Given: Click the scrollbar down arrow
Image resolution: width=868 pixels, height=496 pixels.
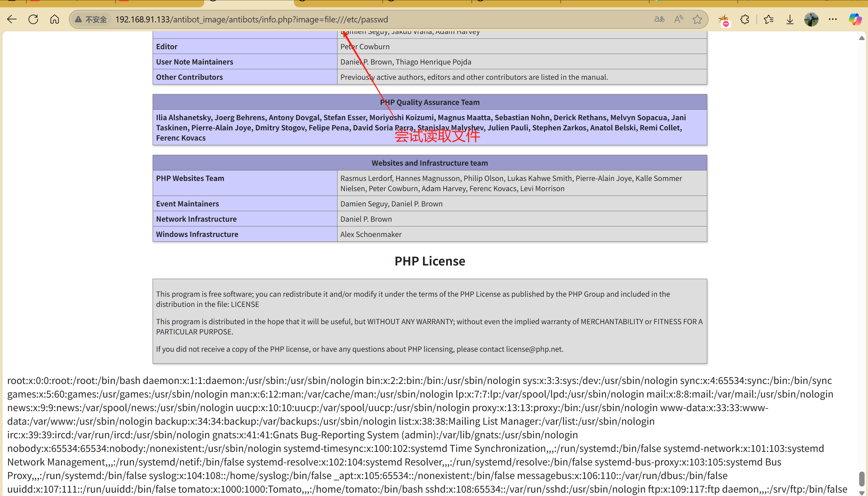Looking at the screenshot, I should [x=862, y=493].
